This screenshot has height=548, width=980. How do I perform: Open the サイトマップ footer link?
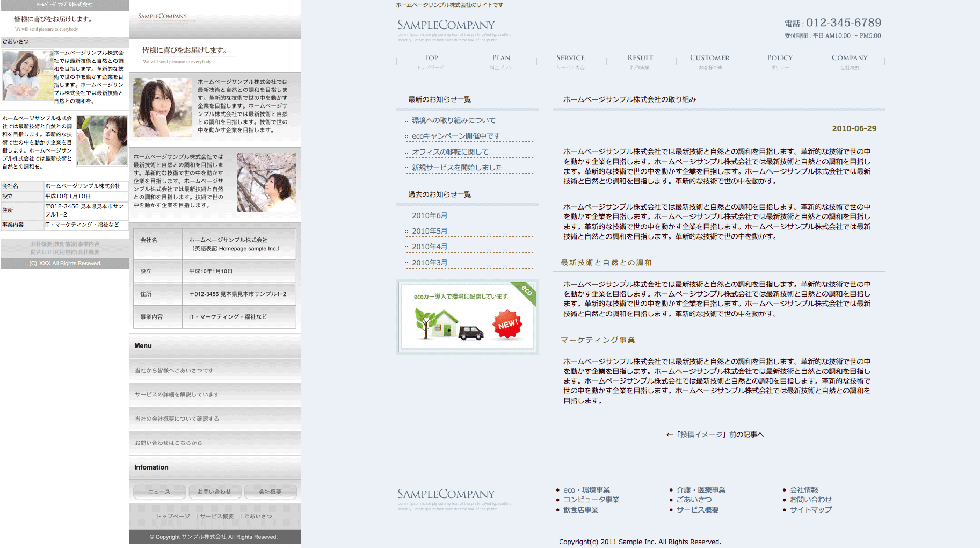810,509
